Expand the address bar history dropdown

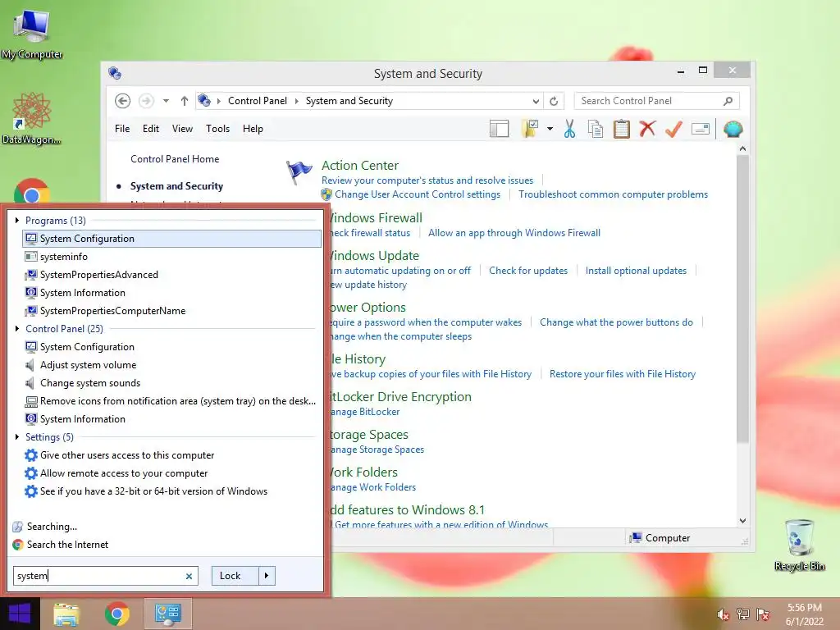tap(536, 101)
